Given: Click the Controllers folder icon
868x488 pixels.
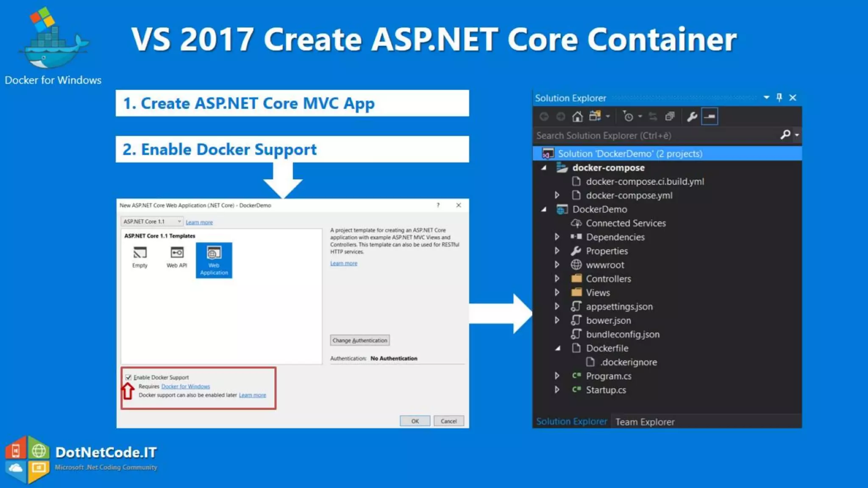Looking at the screenshot, I should [576, 278].
